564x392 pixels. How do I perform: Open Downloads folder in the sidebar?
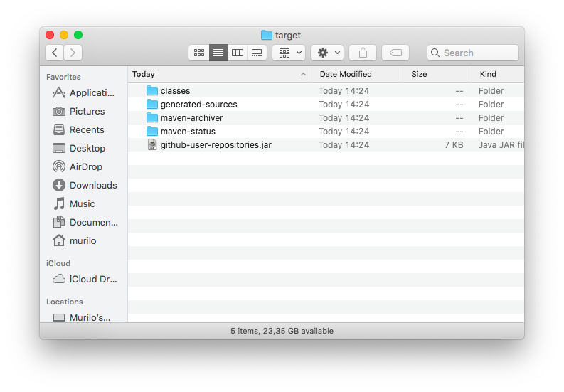pos(92,185)
